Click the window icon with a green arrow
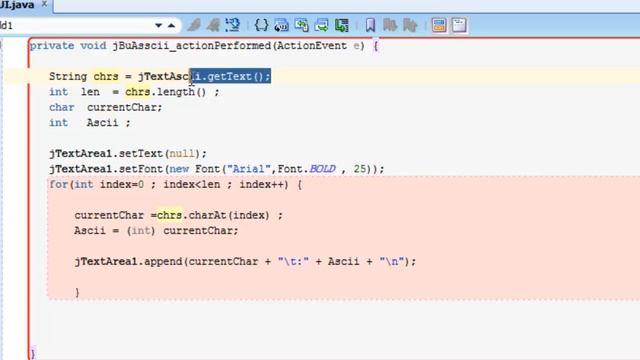 click(322, 25)
